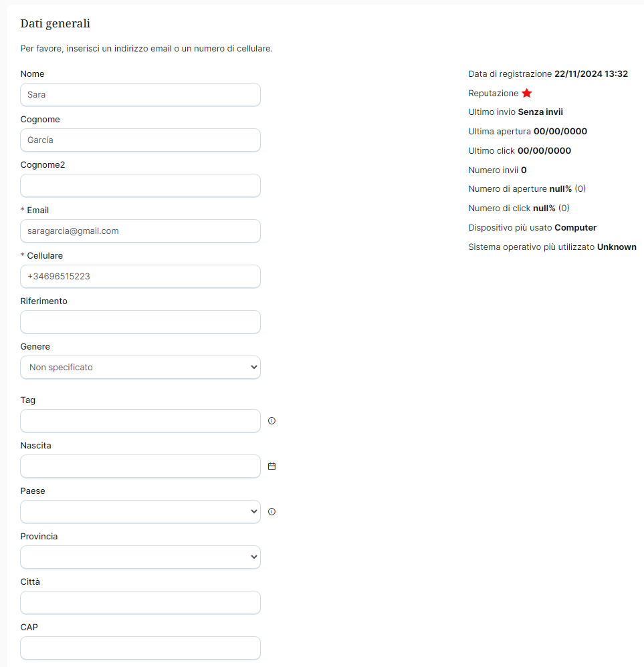Click the registration date 22/11/2024 13:32
644x667 pixels.
pyautogui.click(x=591, y=74)
